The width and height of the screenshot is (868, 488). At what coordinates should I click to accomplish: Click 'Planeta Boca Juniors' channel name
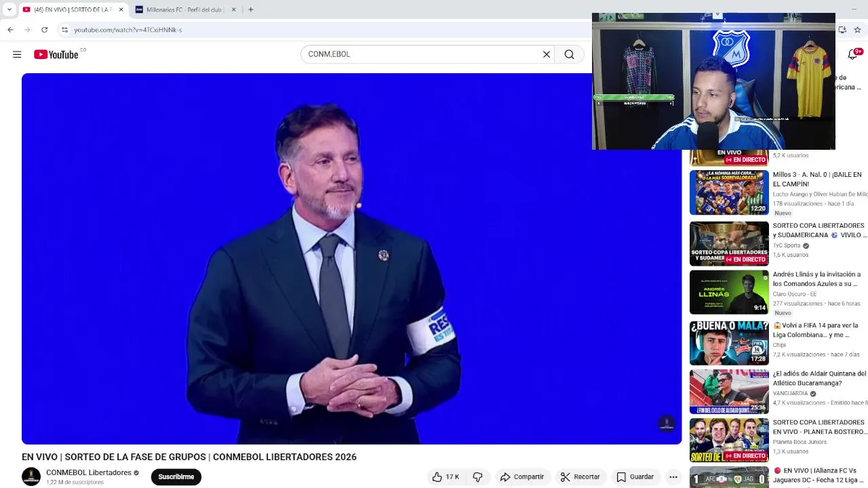[x=800, y=442]
